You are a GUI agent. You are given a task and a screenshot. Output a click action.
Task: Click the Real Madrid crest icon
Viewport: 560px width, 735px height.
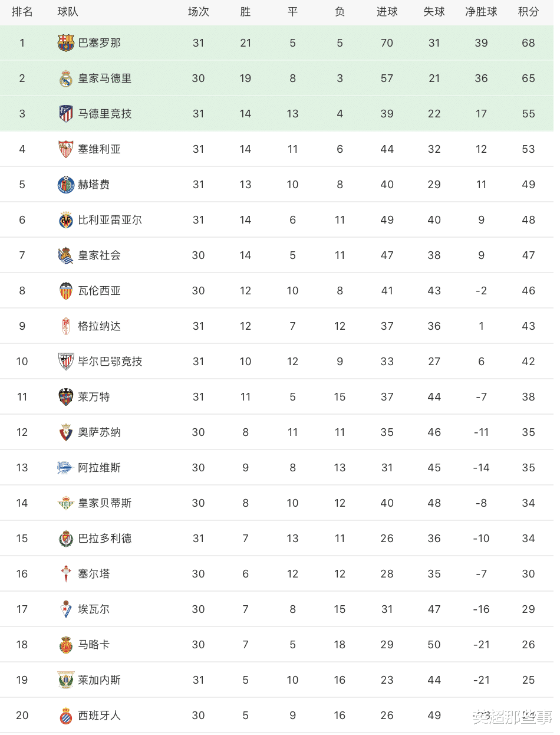(65, 78)
